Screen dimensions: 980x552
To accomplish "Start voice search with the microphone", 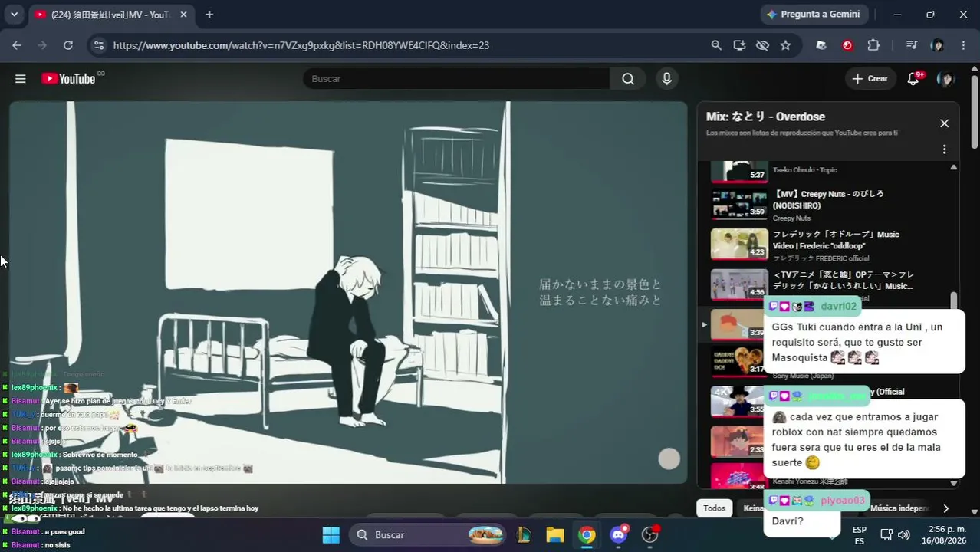I will click(666, 79).
